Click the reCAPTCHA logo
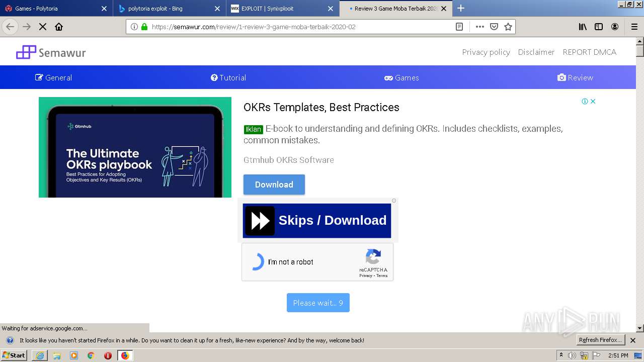644x362 pixels. point(373,257)
